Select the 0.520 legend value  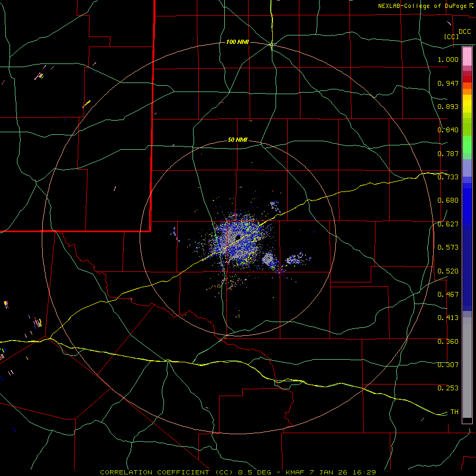click(448, 271)
